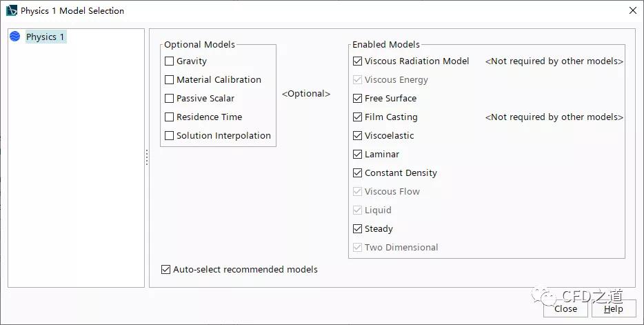Uncheck the Viscous Radiation Model
The image size is (644, 325).
coord(358,61)
